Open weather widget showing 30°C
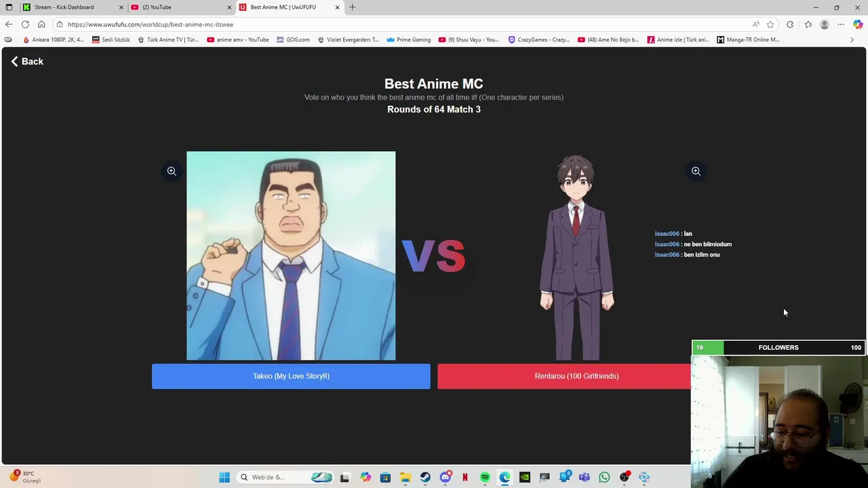The width and height of the screenshot is (868, 488). (26, 476)
